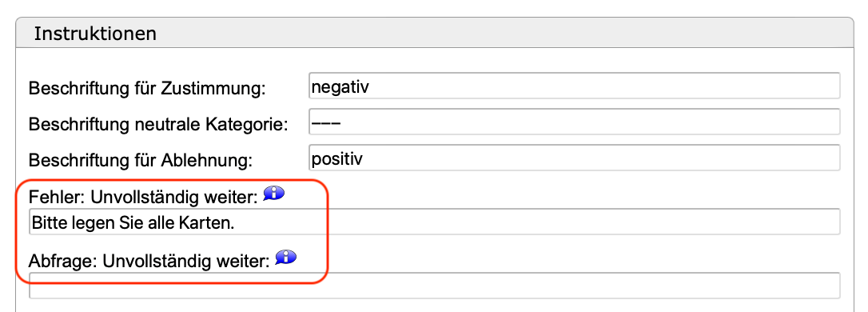868x312 pixels.
Task: Click the 'Beschriftung für Ablehnung:' label
Action: click(x=141, y=160)
